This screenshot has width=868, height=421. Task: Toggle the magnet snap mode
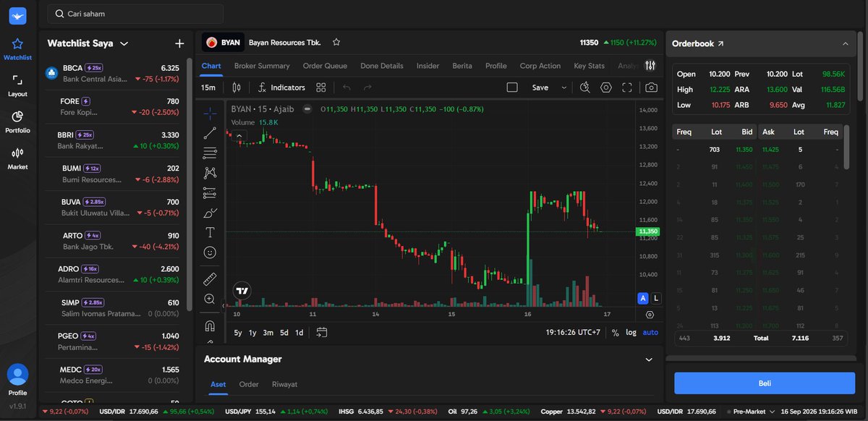tap(210, 326)
